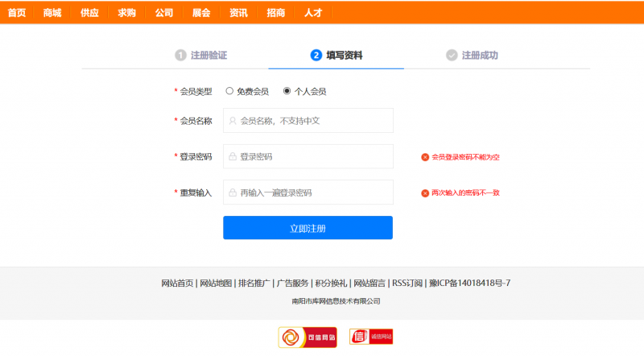Focus the 会员名称 input field
This screenshot has height=356, width=644.
pos(314,121)
